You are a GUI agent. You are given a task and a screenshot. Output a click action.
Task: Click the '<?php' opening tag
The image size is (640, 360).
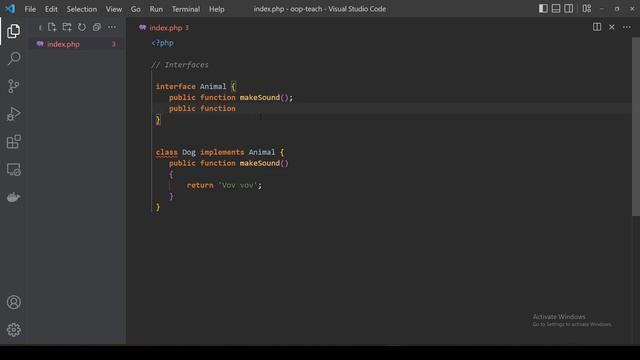click(x=162, y=43)
